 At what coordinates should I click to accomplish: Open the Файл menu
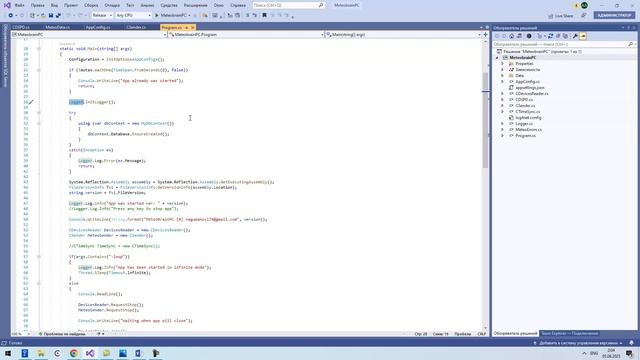click(x=19, y=5)
